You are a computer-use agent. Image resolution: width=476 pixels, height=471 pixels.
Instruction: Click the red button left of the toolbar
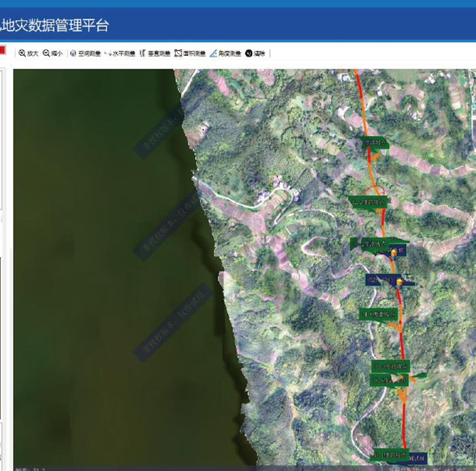pos(3,50)
